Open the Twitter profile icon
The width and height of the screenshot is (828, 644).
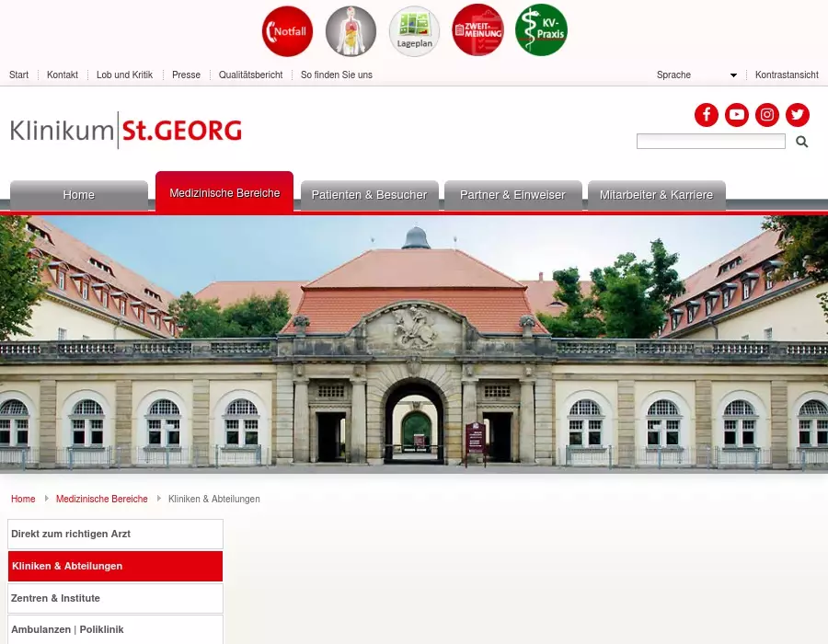pos(798,115)
